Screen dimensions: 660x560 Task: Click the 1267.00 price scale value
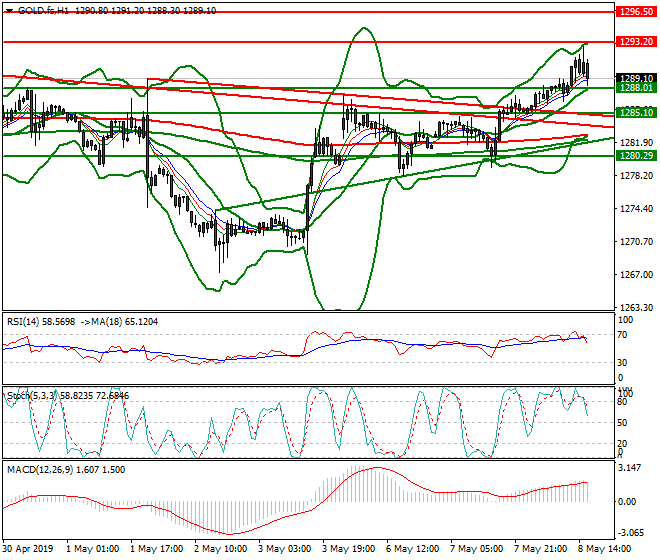[636, 275]
